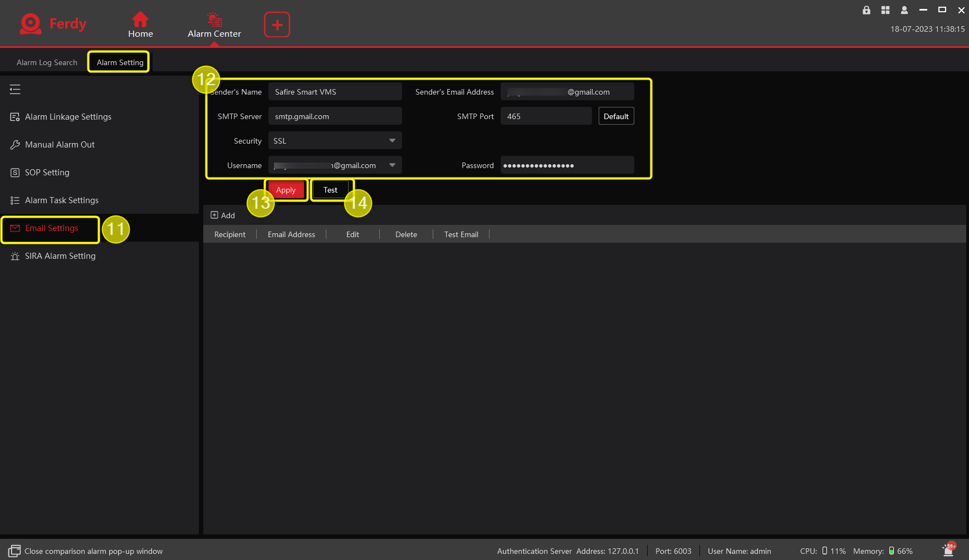Select the Alarm Setting tab
Screen dimensions: 969x560
(x=119, y=62)
